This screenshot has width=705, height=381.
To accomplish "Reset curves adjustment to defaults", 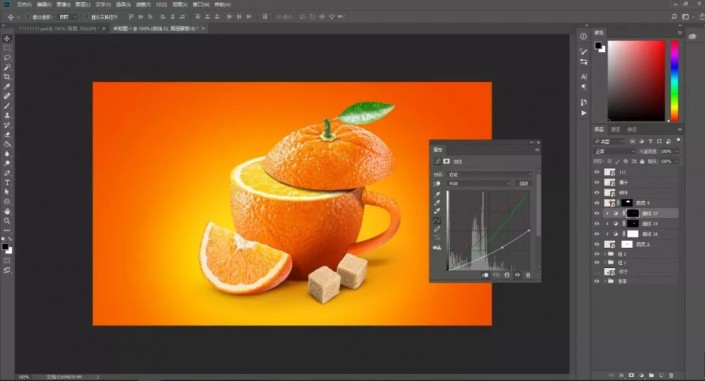I will 507,275.
